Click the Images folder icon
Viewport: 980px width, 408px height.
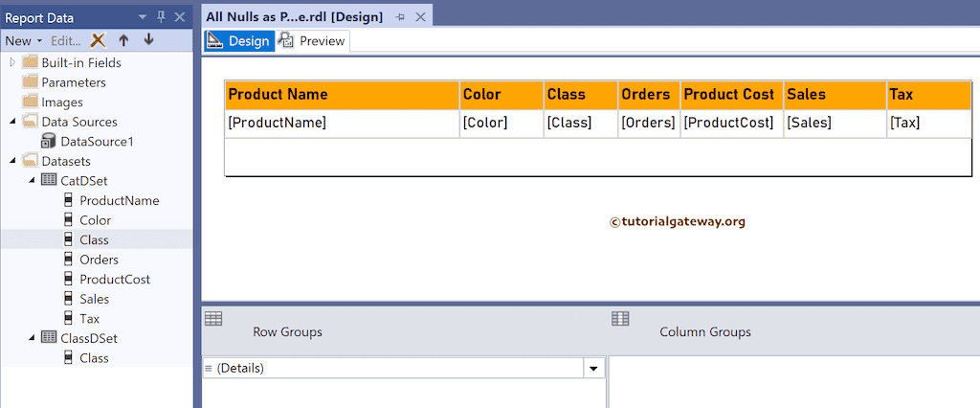(30, 102)
